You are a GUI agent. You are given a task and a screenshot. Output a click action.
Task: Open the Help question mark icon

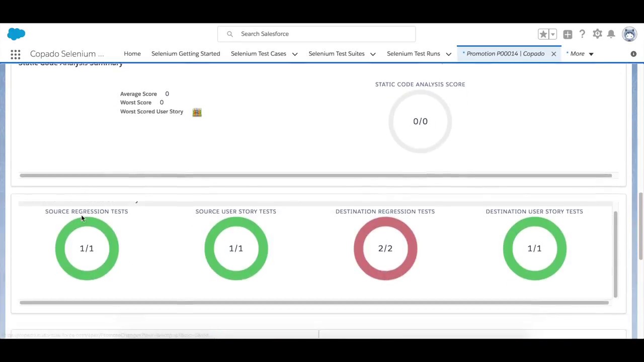tap(582, 34)
